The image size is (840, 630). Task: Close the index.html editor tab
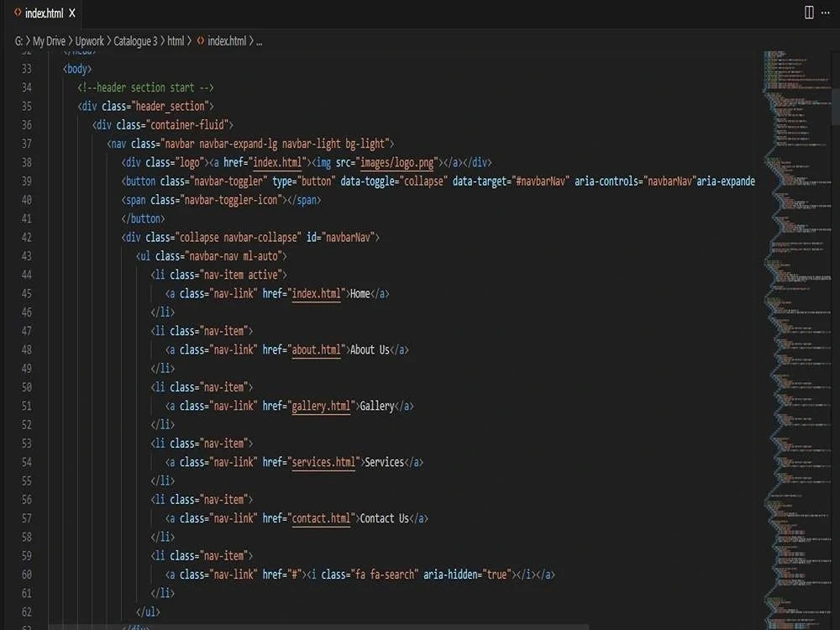(x=71, y=13)
